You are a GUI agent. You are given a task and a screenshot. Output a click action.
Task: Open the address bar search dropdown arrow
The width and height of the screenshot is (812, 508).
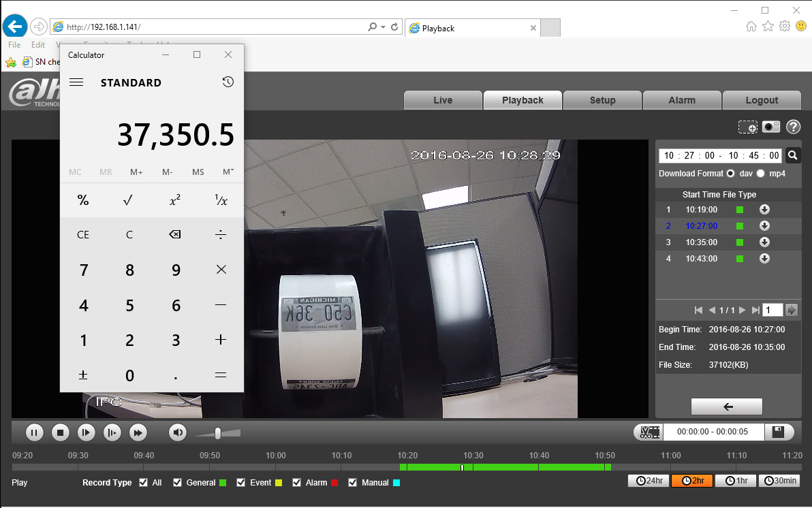click(384, 27)
